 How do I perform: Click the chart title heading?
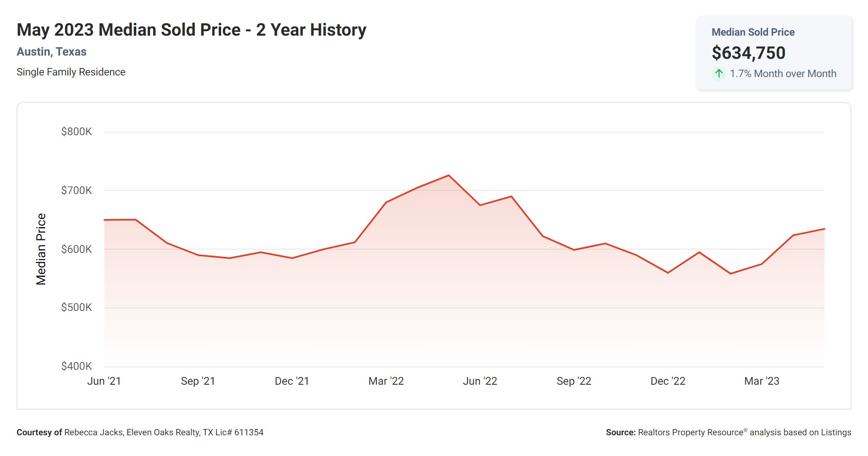coord(191,30)
